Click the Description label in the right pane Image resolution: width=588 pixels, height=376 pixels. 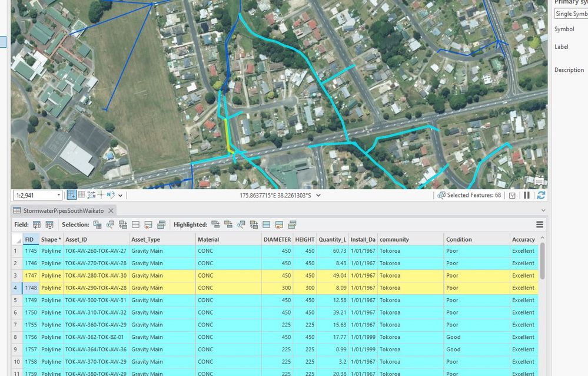coord(569,70)
